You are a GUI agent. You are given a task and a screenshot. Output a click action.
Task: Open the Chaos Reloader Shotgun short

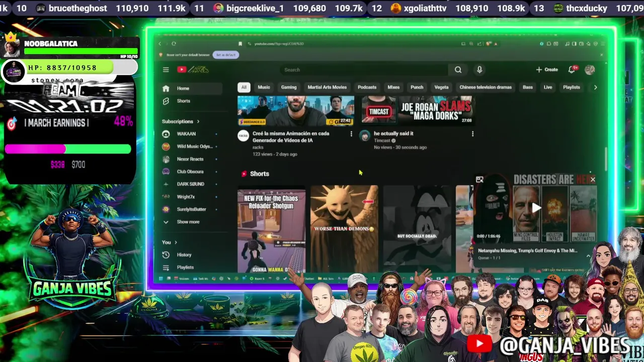click(271, 229)
